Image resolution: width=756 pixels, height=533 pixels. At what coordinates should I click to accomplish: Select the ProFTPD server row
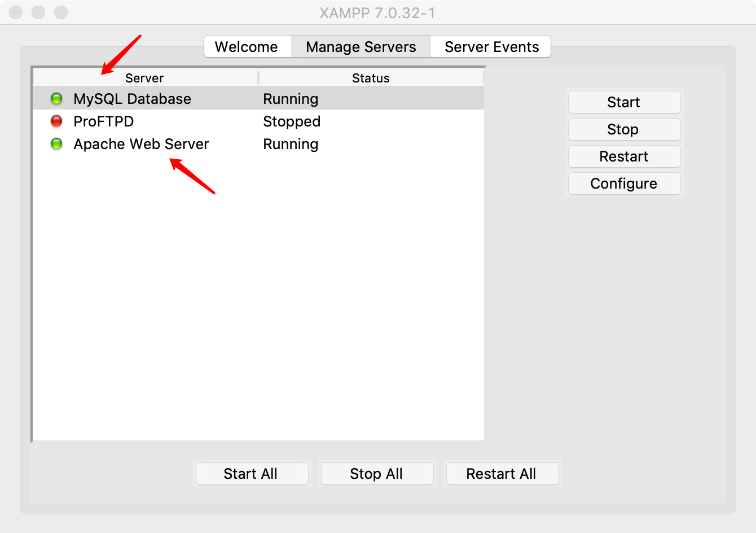click(258, 121)
